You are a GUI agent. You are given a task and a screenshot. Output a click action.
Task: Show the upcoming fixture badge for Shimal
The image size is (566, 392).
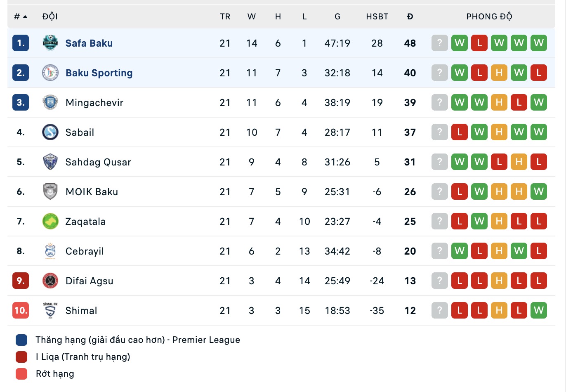(x=439, y=310)
